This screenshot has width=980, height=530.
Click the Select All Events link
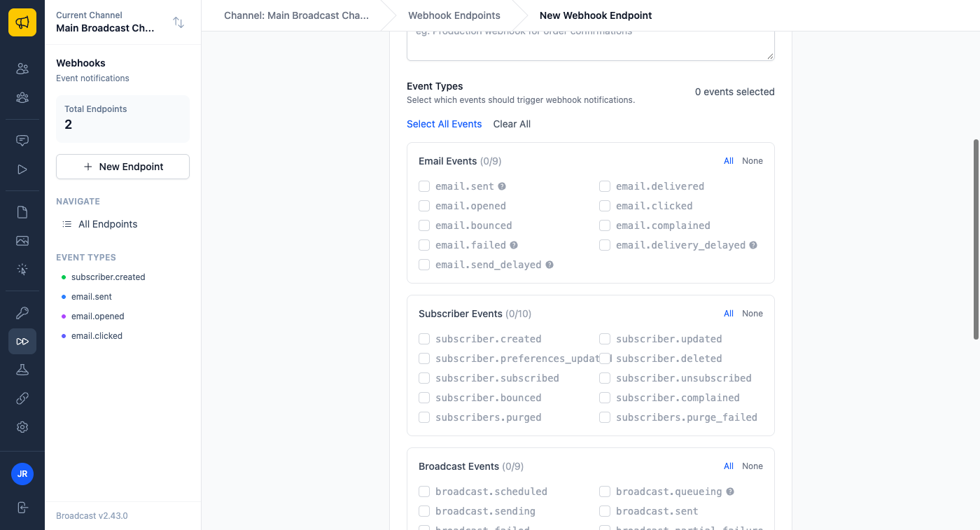pyautogui.click(x=444, y=124)
